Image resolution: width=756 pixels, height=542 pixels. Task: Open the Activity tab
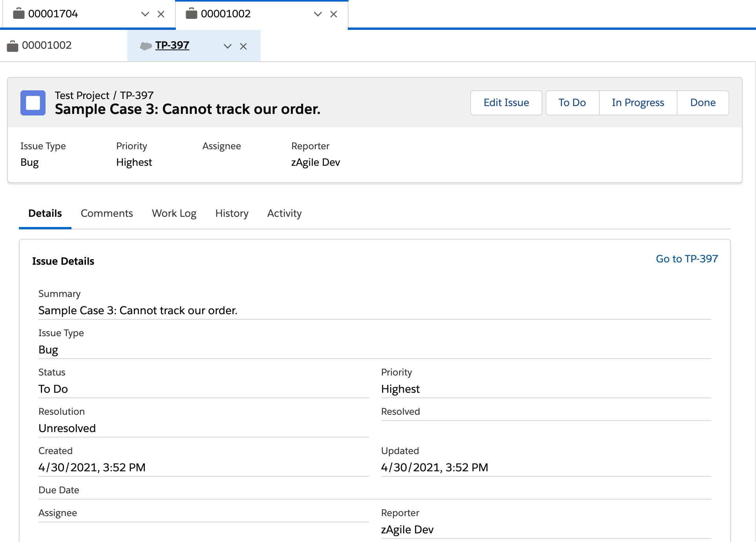click(x=284, y=213)
